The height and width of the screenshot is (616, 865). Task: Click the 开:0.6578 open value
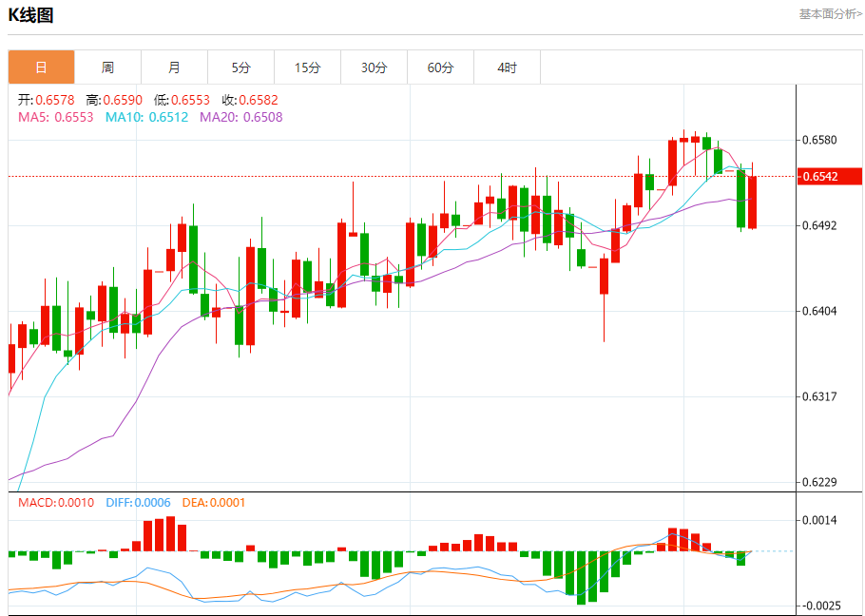click(47, 100)
